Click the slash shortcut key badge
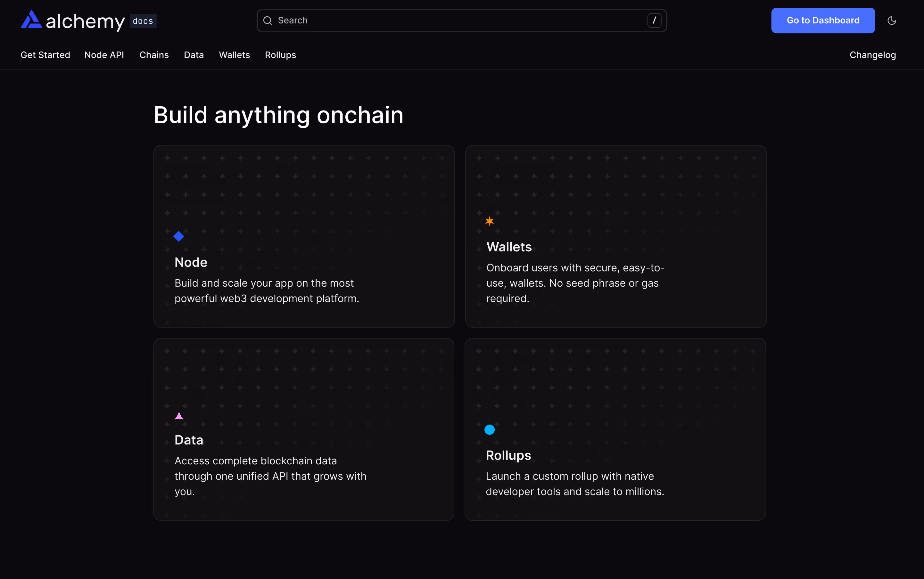The height and width of the screenshot is (579, 924). click(654, 21)
